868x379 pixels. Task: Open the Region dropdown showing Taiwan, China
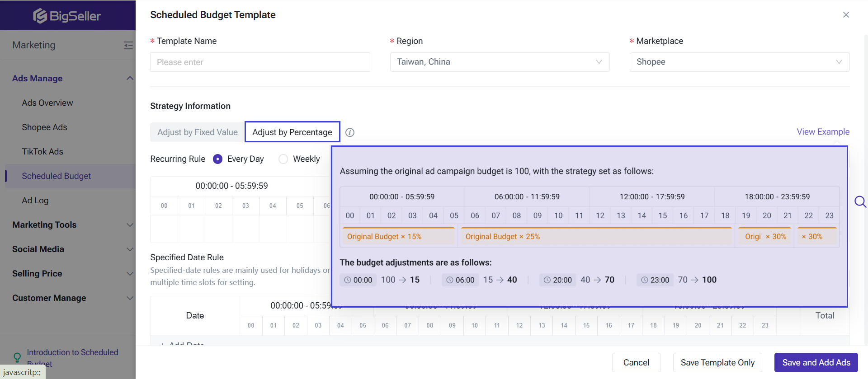[500, 62]
